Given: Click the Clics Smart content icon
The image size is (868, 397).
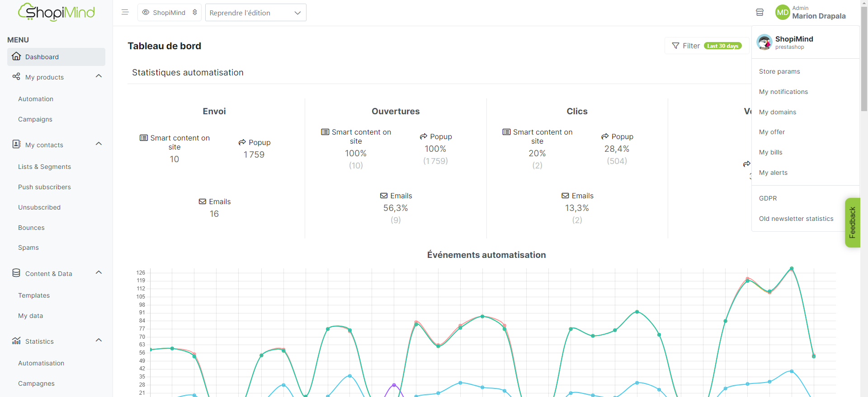Looking at the screenshot, I should pos(506,132).
